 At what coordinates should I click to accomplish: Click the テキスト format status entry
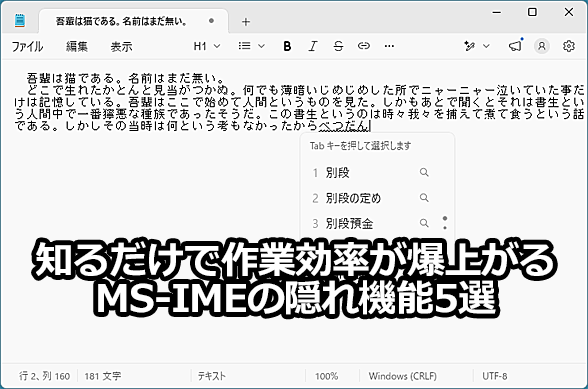(212, 376)
